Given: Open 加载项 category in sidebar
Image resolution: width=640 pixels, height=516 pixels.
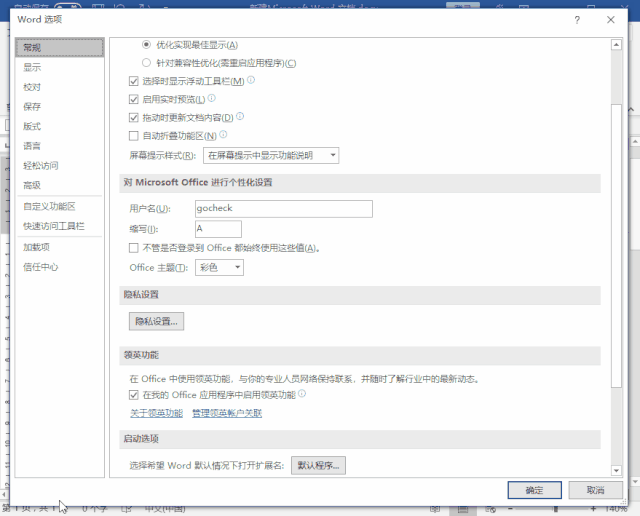Looking at the screenshot, I should 60,247.
